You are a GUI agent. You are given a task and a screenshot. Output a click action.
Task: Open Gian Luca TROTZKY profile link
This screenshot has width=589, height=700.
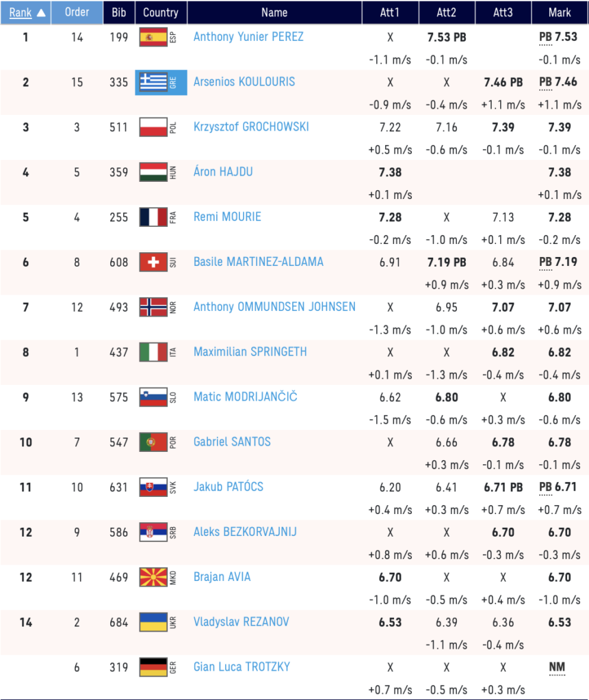point(241,667)
